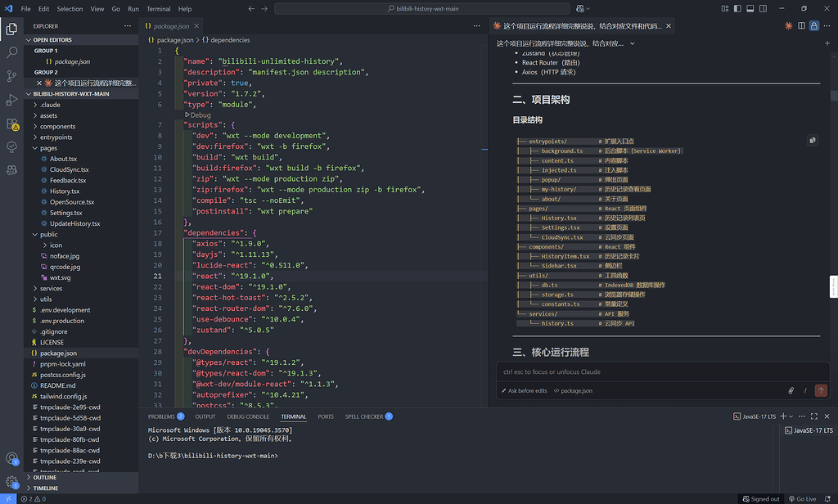
Task: Open the Claude conversation title dropdown
Action: [633, 43]
